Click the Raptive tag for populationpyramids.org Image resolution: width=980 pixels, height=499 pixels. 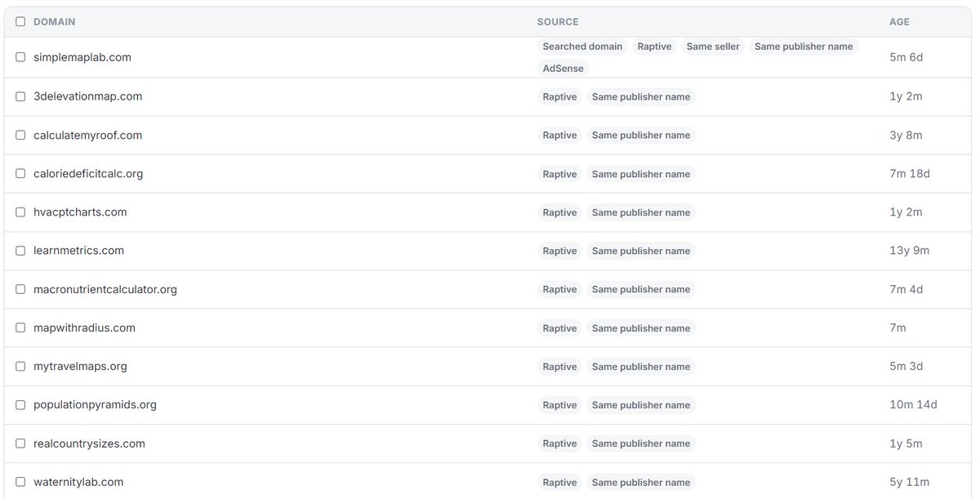(x=559, y=405)
